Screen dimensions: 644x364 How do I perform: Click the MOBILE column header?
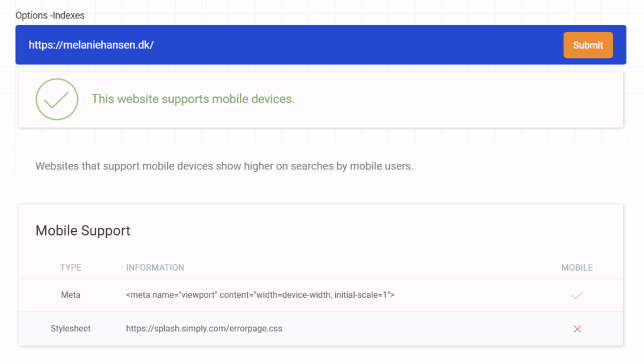click(x=577, y=268)
